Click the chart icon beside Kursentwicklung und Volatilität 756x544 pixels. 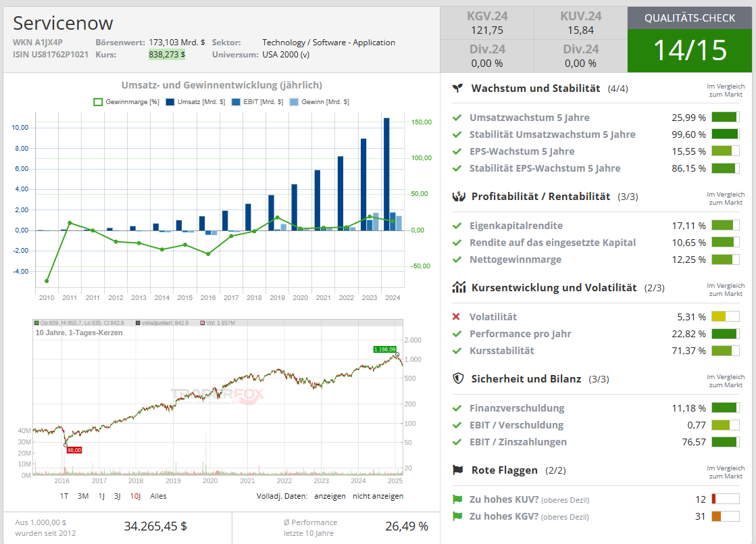point(458,288)
